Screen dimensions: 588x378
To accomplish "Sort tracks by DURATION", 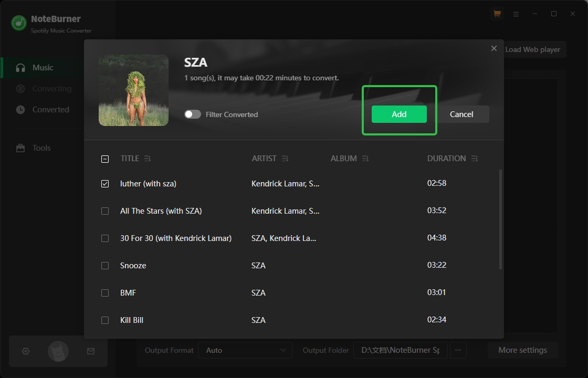I will point(474,158).
